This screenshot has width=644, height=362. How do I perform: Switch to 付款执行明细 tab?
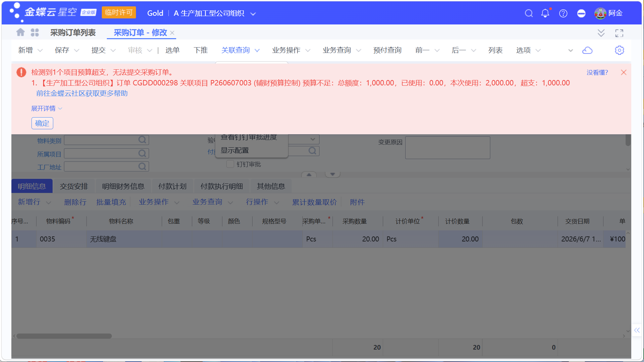(x=221, y=186)
